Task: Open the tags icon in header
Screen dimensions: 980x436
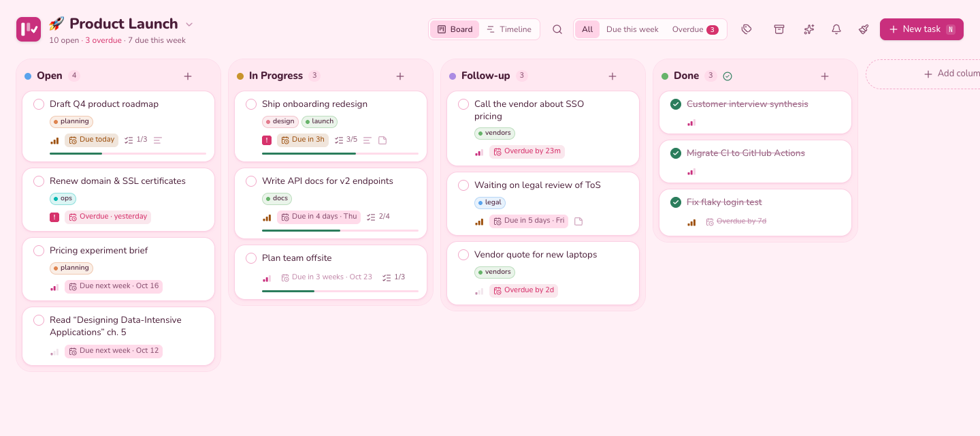Action: coord(747,29)
